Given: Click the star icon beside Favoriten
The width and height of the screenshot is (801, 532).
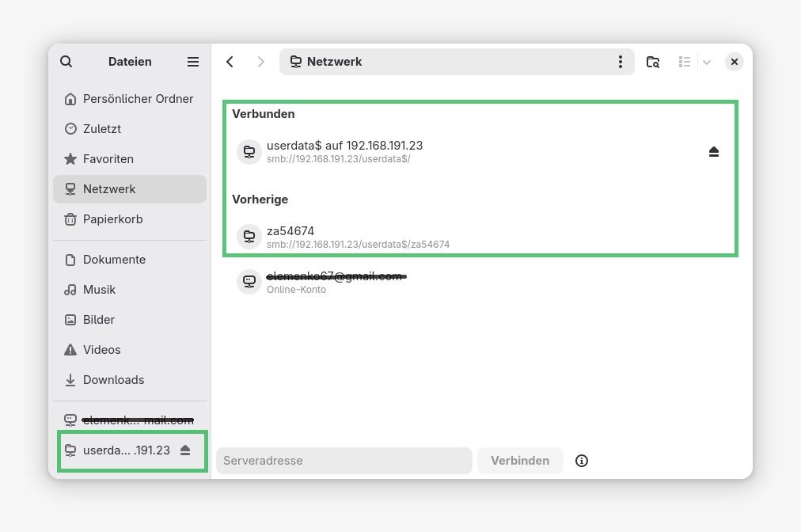Looking at the screenshot, I should point(70,159).
